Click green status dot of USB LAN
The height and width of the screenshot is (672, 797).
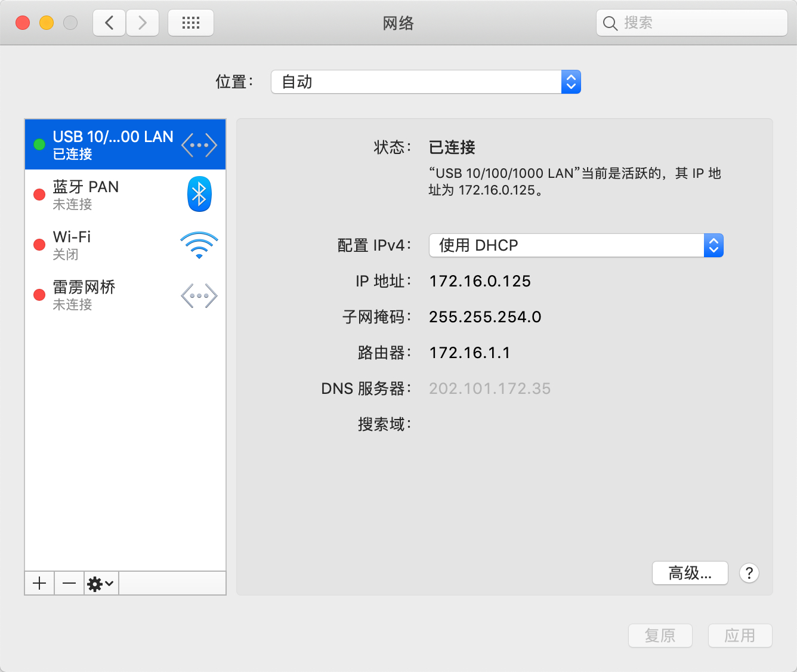[39, 144]
